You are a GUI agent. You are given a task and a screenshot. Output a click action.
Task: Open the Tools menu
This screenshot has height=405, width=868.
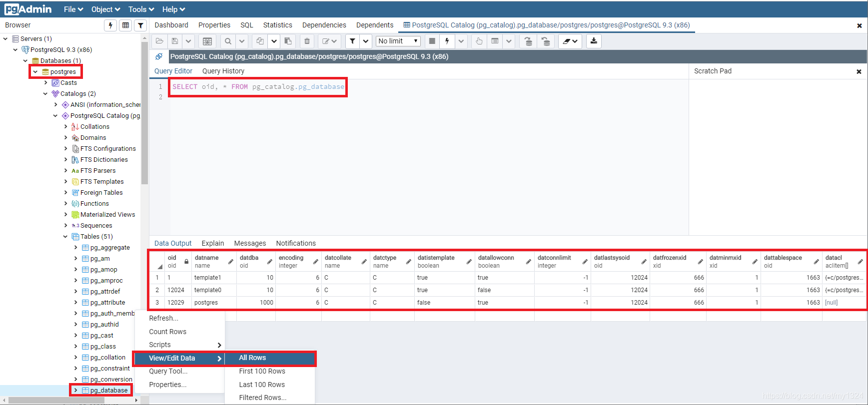(x=141, y=9)
